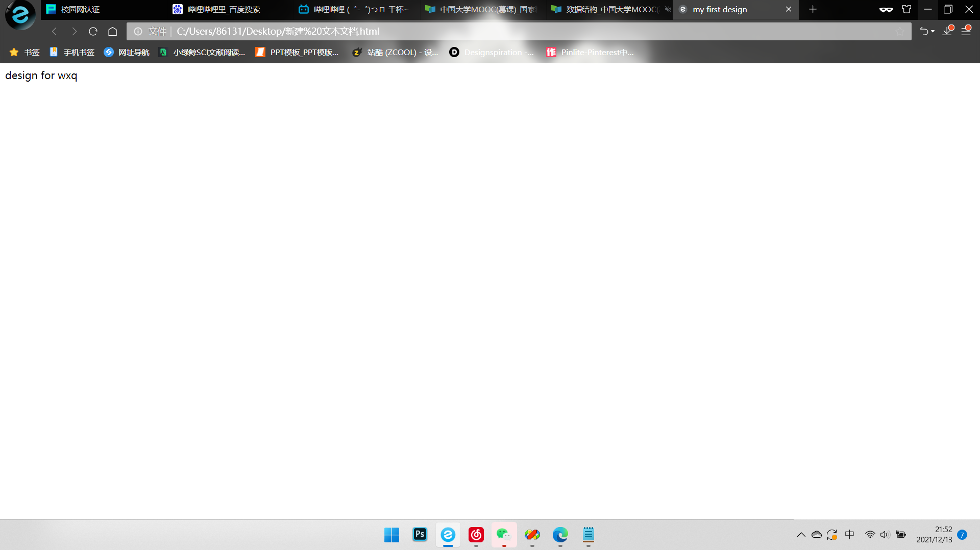The height and width of the screenshot is (550, 980).
Task: Open the 书签 bookmarks folder
Action: coord(24,52)
